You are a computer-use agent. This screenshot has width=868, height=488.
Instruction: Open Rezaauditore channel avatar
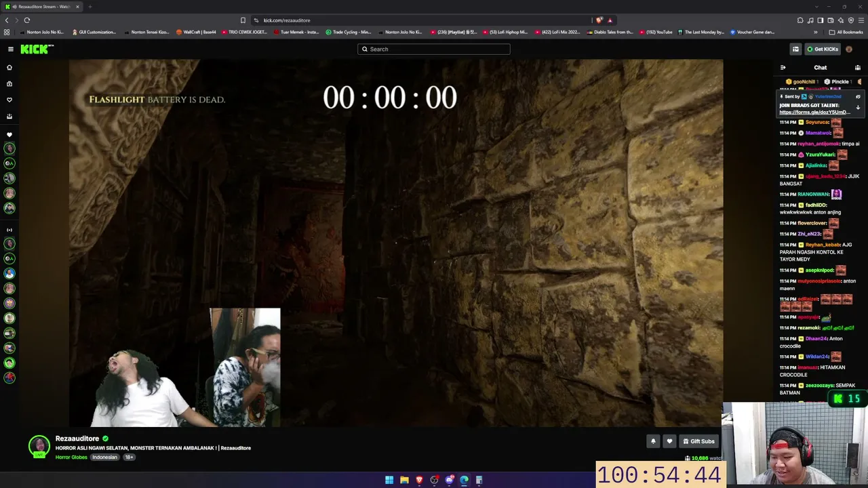tap(39, 446)
